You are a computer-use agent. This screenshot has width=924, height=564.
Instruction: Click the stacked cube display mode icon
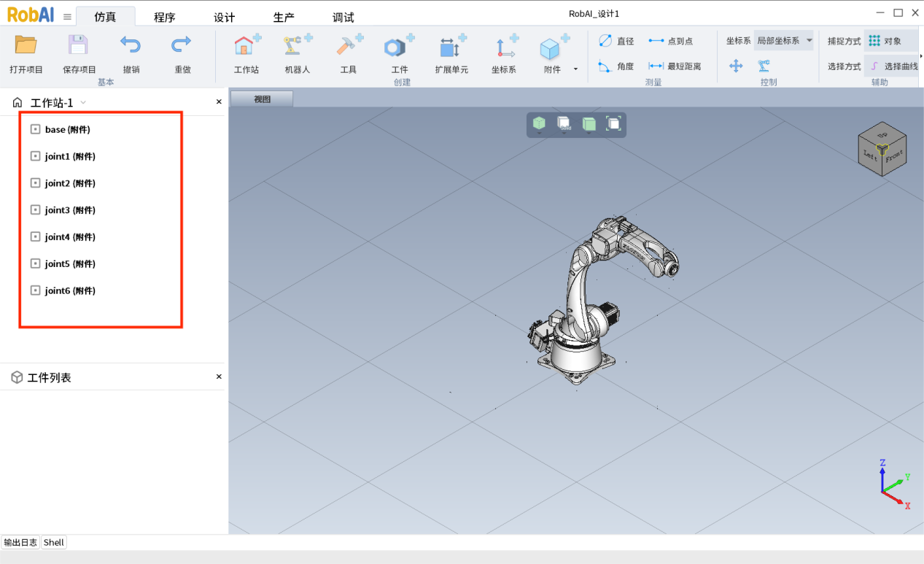[x=564, y=124]
